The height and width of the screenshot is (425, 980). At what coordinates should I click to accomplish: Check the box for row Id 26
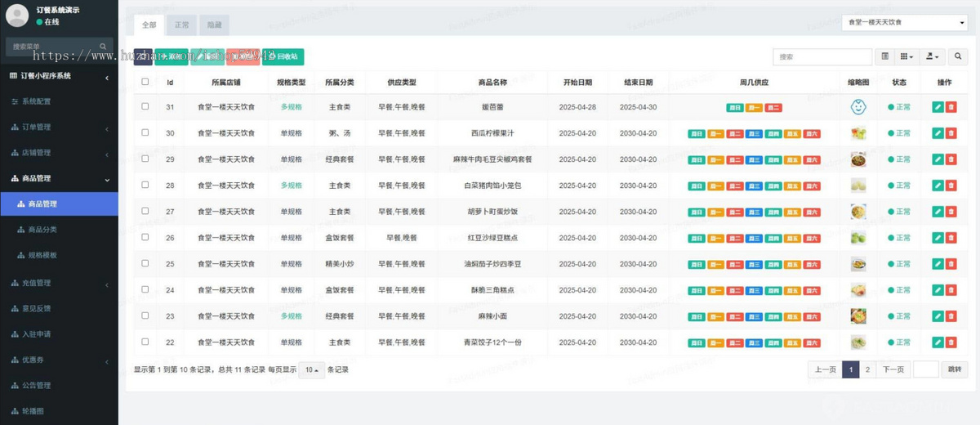tap(145, 237)
